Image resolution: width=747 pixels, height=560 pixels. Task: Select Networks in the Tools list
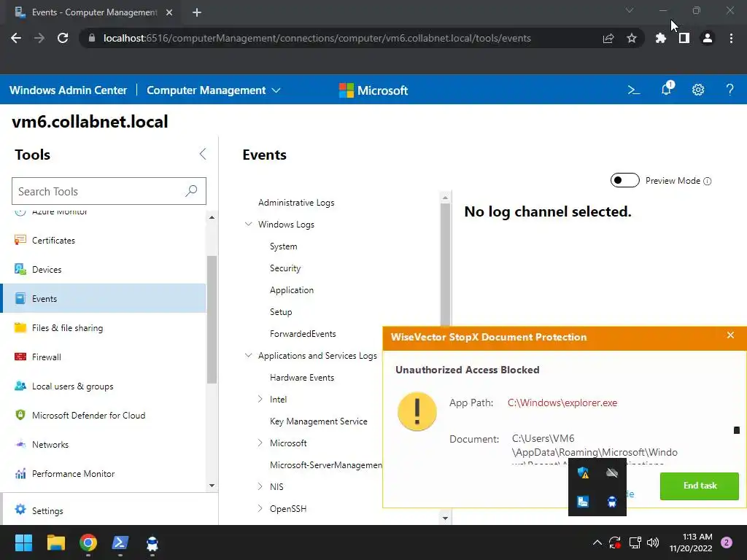coord(104,444)
